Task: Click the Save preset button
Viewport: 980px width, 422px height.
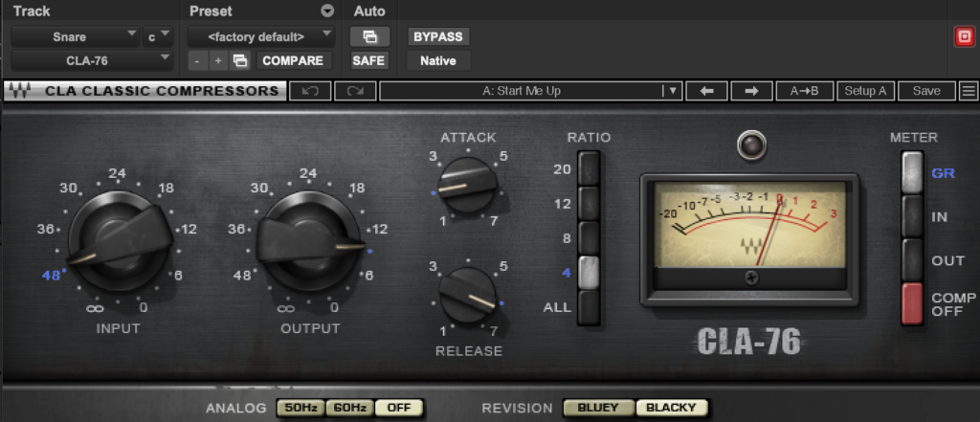Action: [926, 91]
